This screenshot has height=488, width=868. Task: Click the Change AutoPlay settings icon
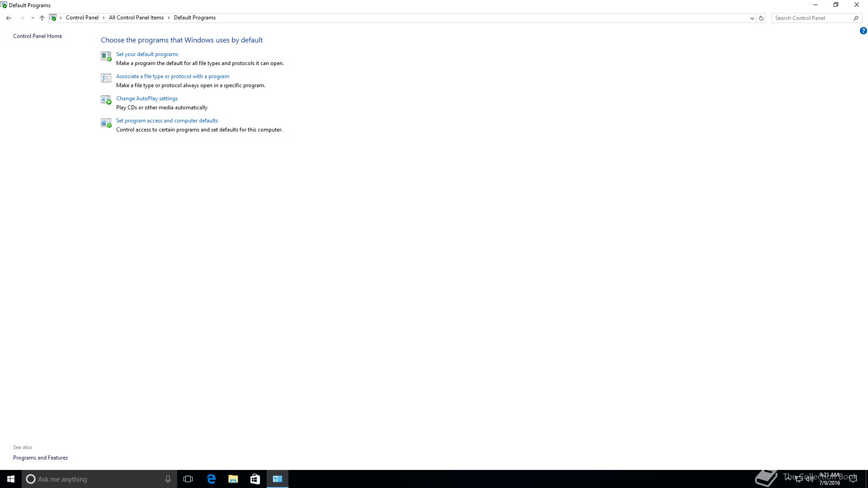click(106, 100)
